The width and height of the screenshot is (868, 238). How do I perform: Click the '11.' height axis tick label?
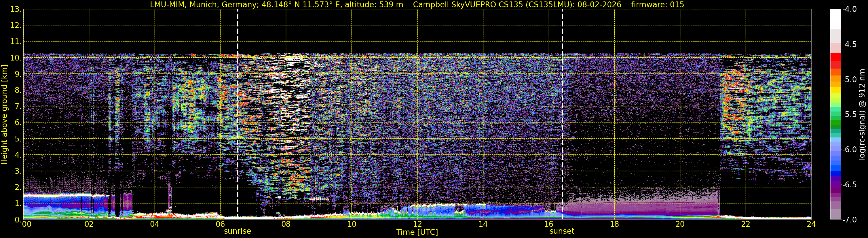16,42
